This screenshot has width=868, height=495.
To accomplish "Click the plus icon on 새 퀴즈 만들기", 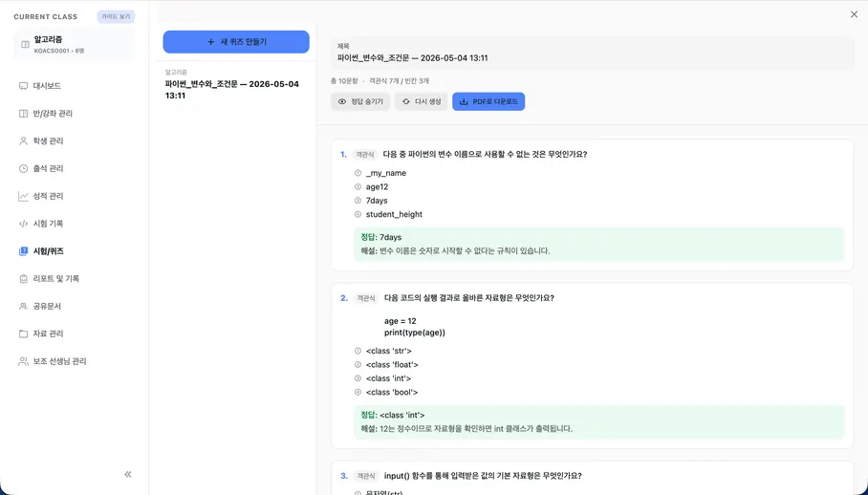I will pyautogui.click(x=210, y=42).
